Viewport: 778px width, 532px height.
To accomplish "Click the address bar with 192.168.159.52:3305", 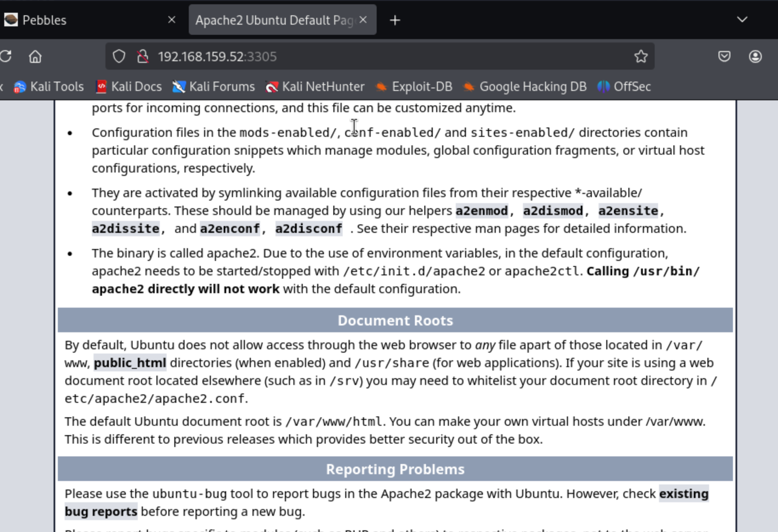I will [x=380, y=57].
